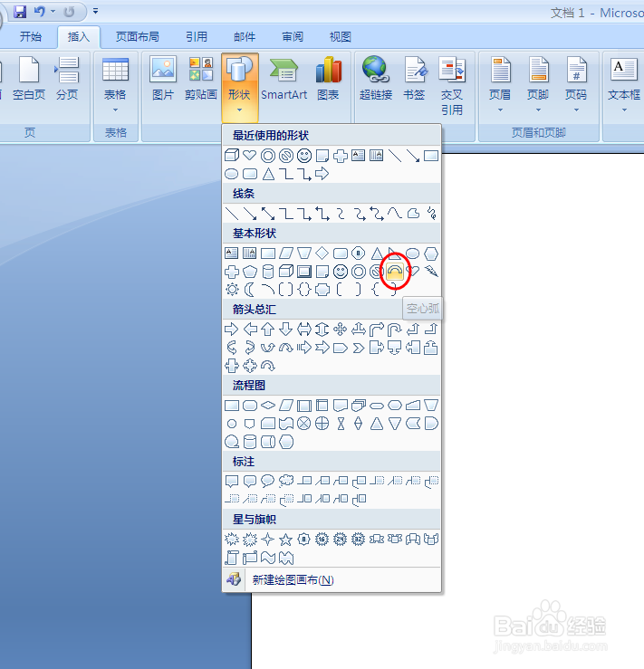Image resolution: width=644 pixels, height=669 pixels.
Task: Pick the freeform scribble line in 线条
Action: pos(431,214)
